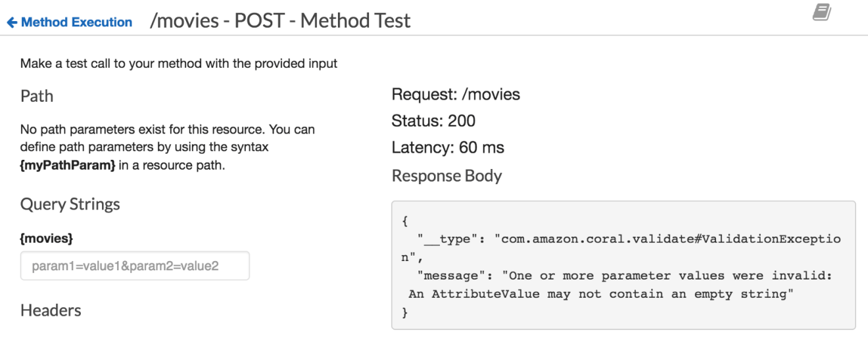
Task: Click the closing brace of the response JSON
Action: (404, 312)
